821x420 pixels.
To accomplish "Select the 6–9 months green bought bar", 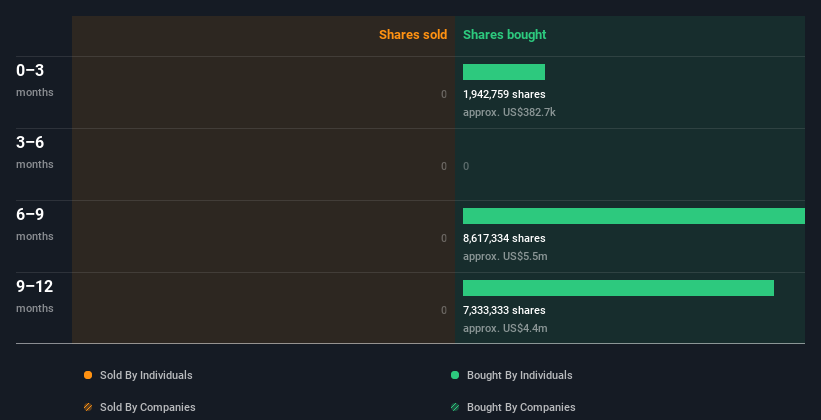I will [x=634, y=216].
